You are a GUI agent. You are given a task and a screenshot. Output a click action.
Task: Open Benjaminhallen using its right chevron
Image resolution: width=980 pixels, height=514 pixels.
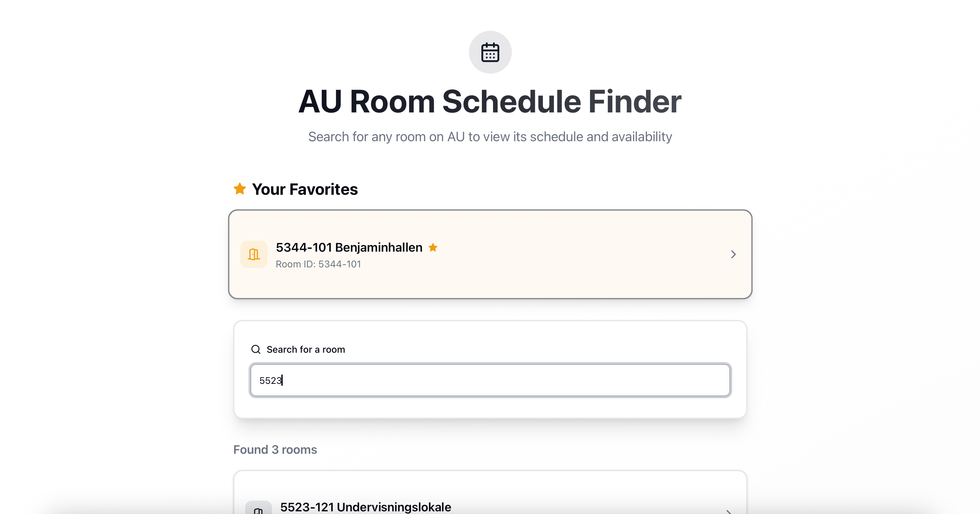click(x=733, y=254)
